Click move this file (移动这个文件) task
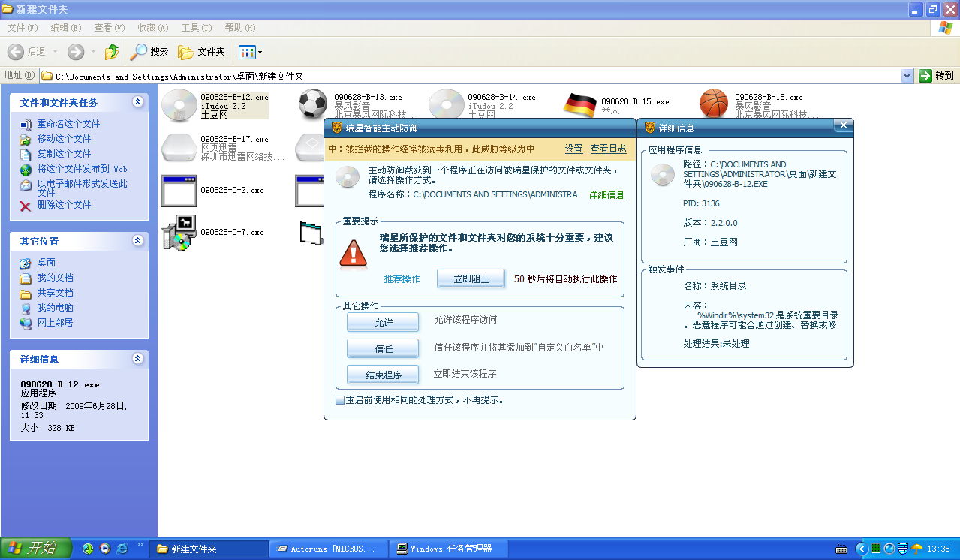 click(64, 139)
